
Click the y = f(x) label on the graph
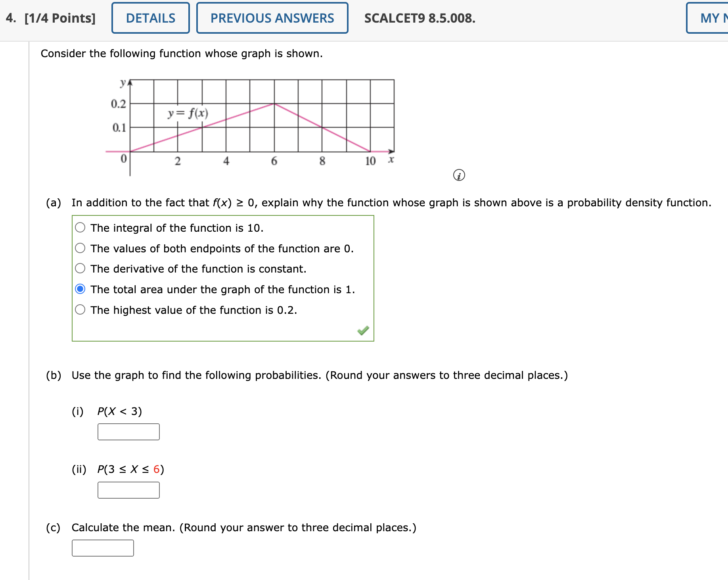[x=188, y=112]
